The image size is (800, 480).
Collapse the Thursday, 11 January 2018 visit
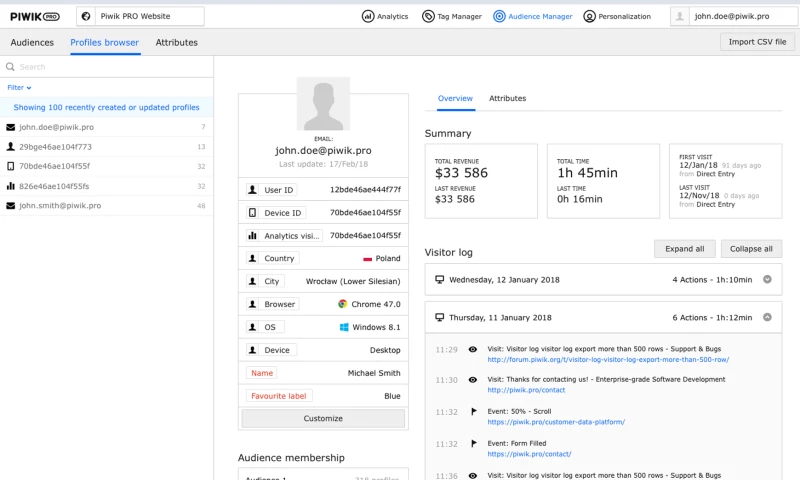tap(767, 317)
